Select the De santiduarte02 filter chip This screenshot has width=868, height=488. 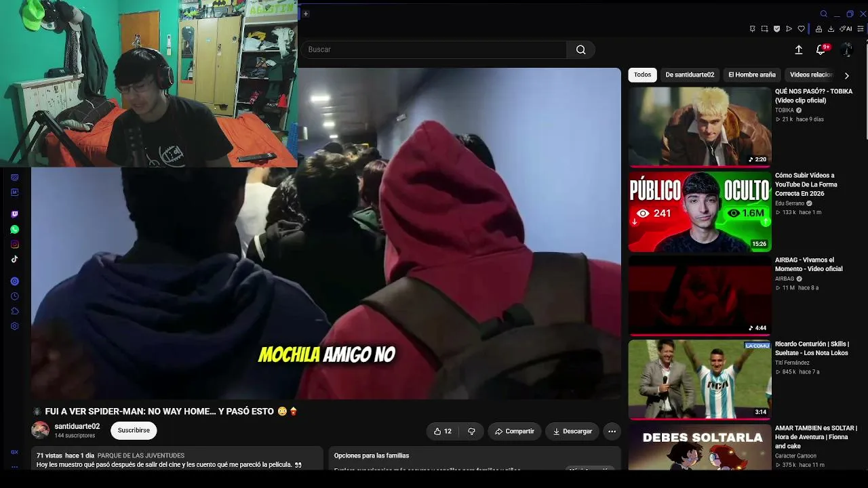coord(690,75)
